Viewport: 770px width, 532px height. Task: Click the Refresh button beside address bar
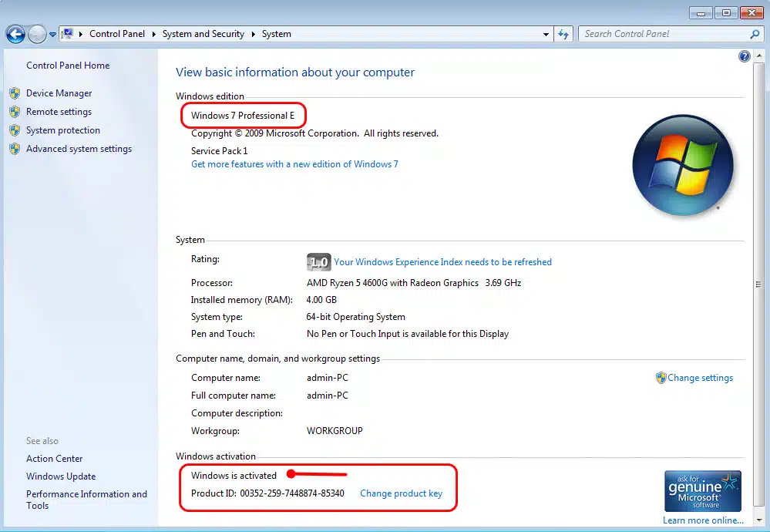[x=563, y=35]
